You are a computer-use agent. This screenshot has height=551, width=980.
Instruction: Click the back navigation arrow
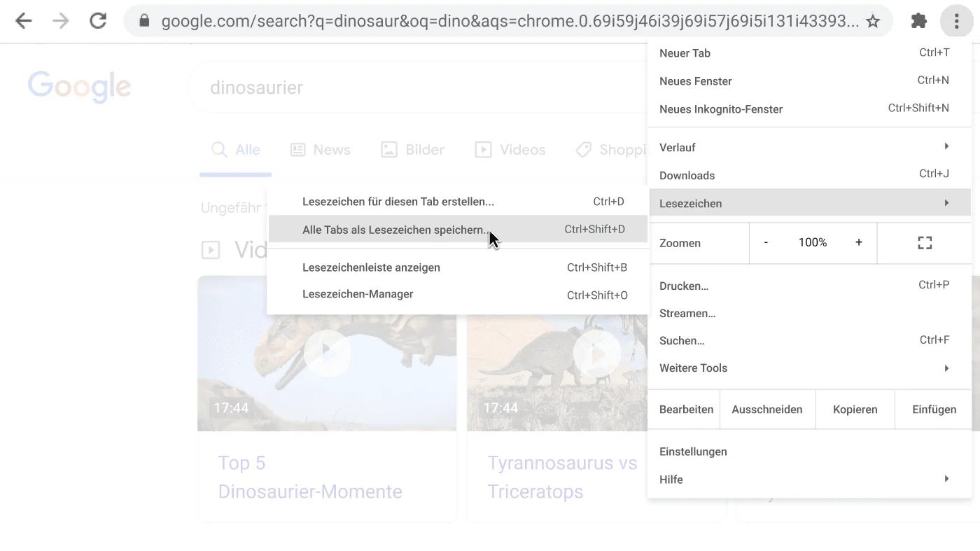pyautogui.click(x=23, y=20)
